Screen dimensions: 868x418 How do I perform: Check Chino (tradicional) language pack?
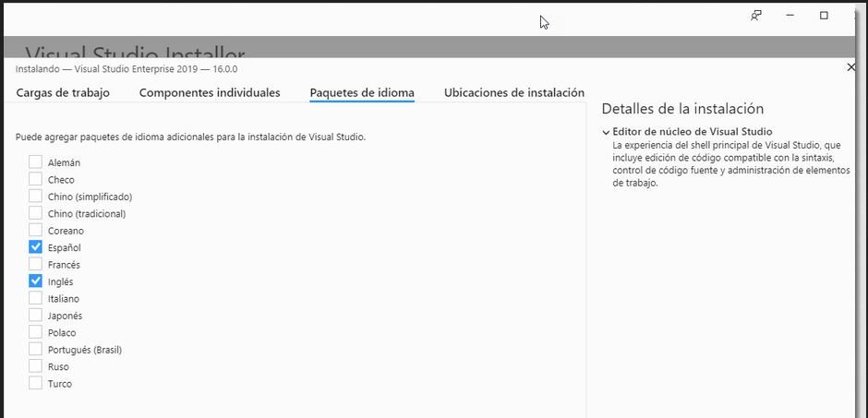tap(35, 213)
